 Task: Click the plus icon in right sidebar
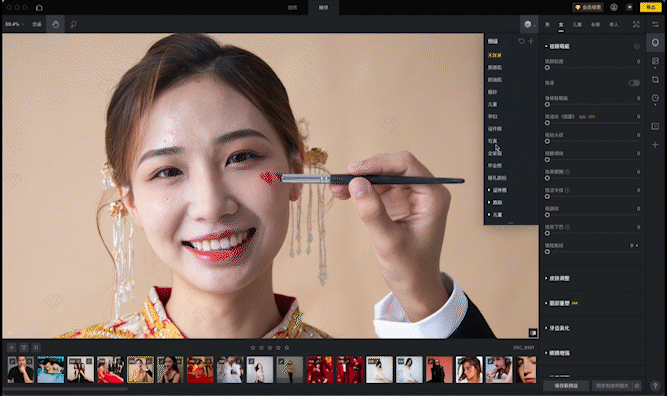pyautogui.click(x=655, y=145)
